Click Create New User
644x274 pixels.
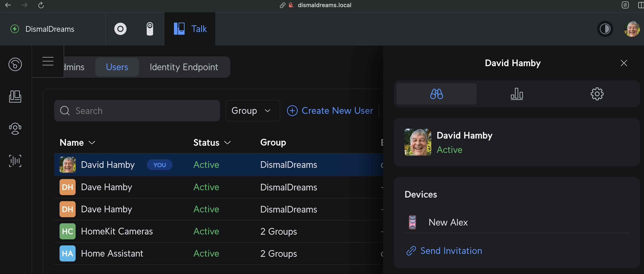[330, 111]
